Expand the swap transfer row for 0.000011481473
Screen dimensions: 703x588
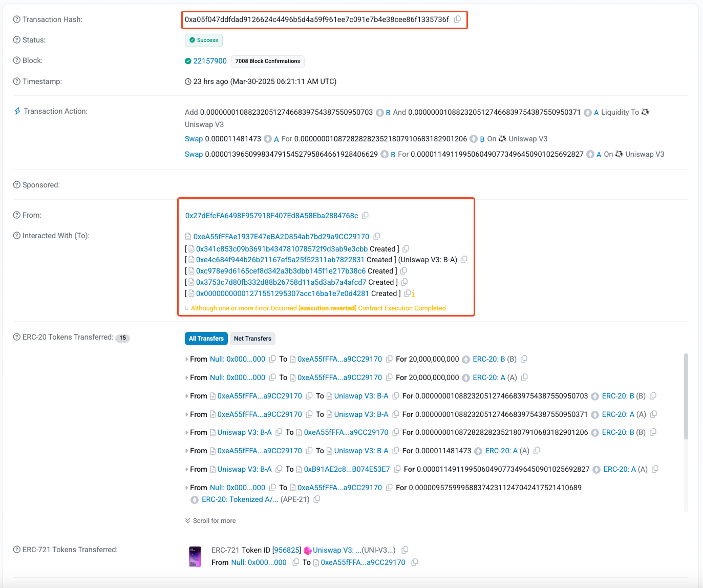tap(186, 450)
